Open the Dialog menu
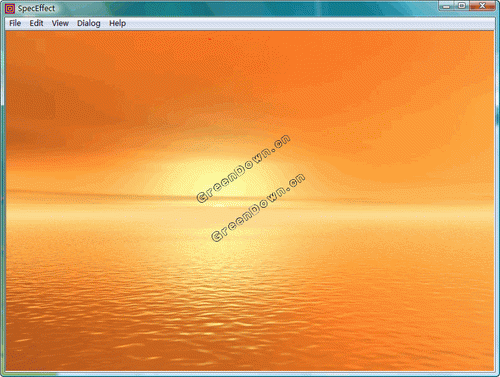 coord(89,23)
